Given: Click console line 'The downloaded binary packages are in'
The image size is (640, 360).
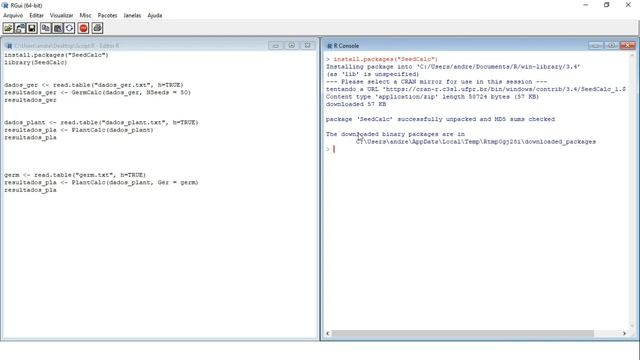Looking at the screenshot, I should (x=395, y=134).
